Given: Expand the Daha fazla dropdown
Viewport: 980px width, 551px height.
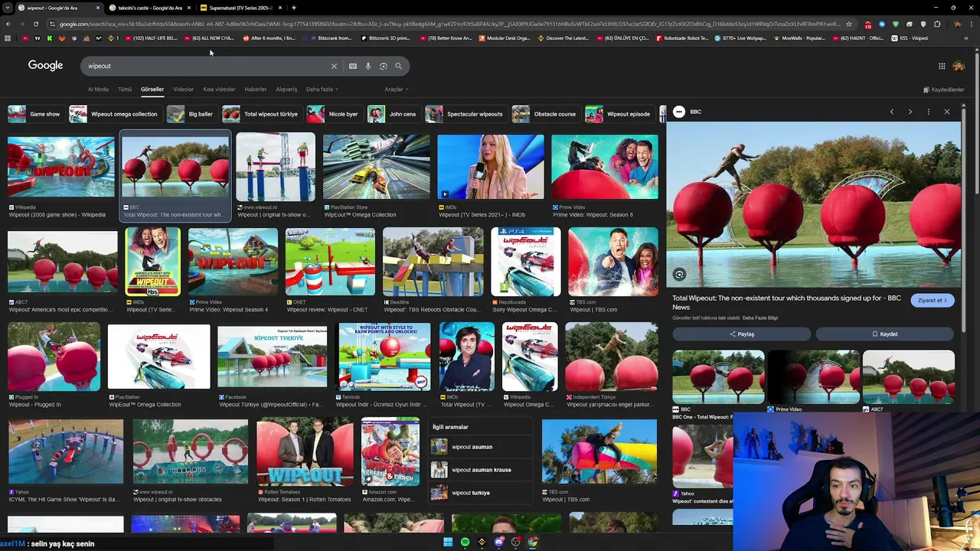Looking at the screenshot, I should point(322,90).
